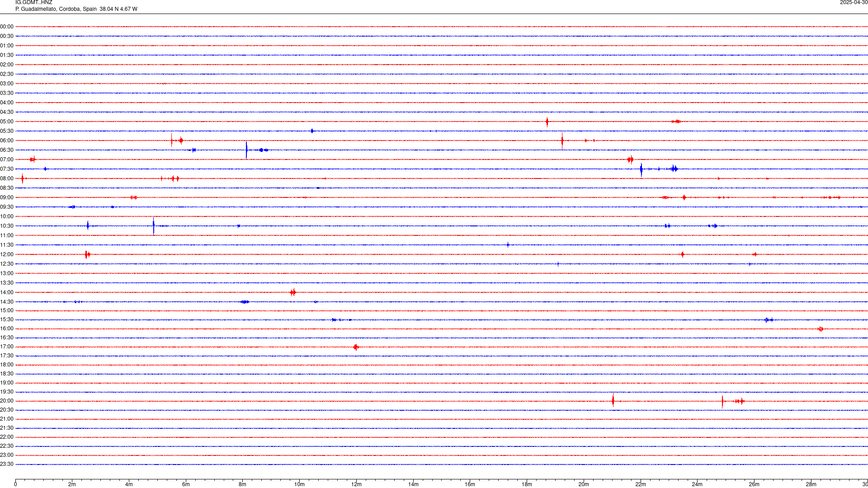The width and height of the screenshot is (868, 488).
Task: Select the 00:00 trace row label
Action: pos(7,27)
